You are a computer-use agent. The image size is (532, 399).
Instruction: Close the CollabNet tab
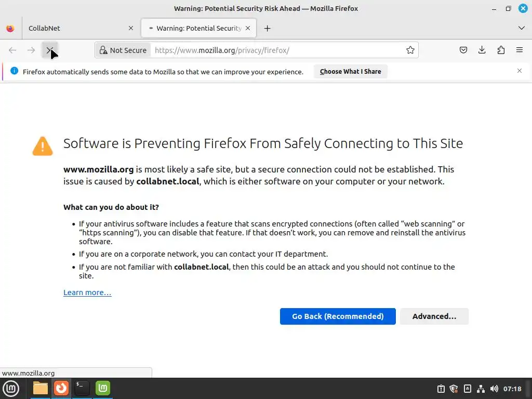[x=131, y=28]
